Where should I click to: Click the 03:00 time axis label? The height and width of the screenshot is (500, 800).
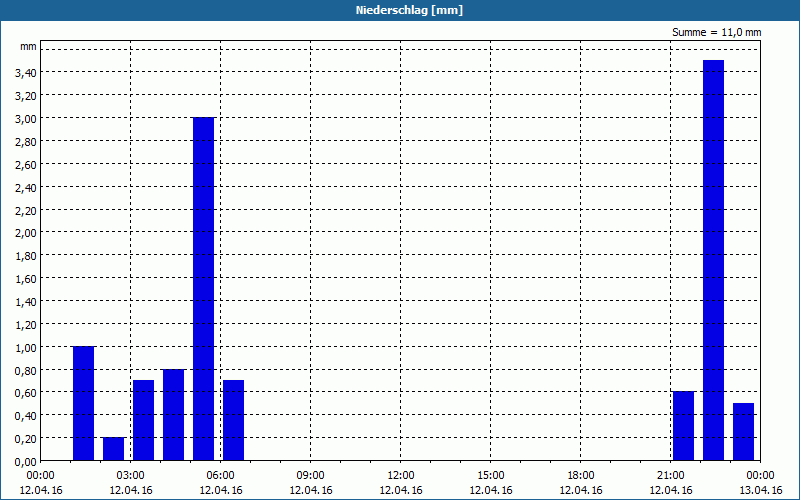131,476
